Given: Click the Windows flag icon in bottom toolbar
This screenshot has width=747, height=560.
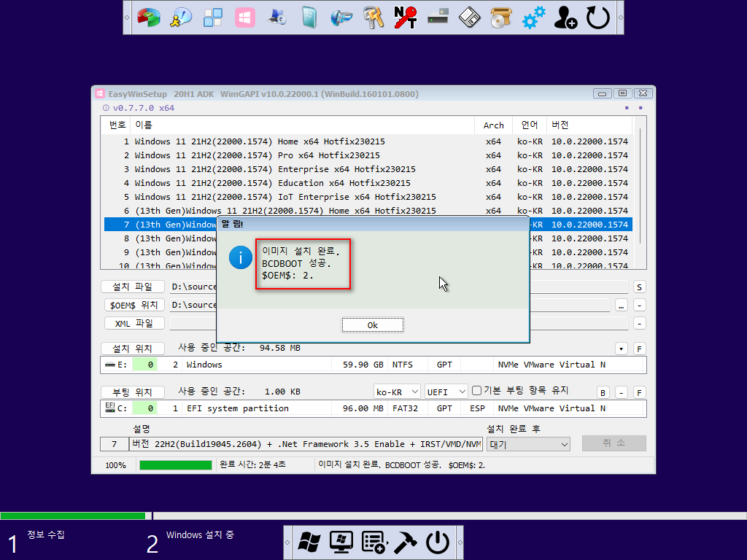Looking at the screenshot, I should (309, 542).
